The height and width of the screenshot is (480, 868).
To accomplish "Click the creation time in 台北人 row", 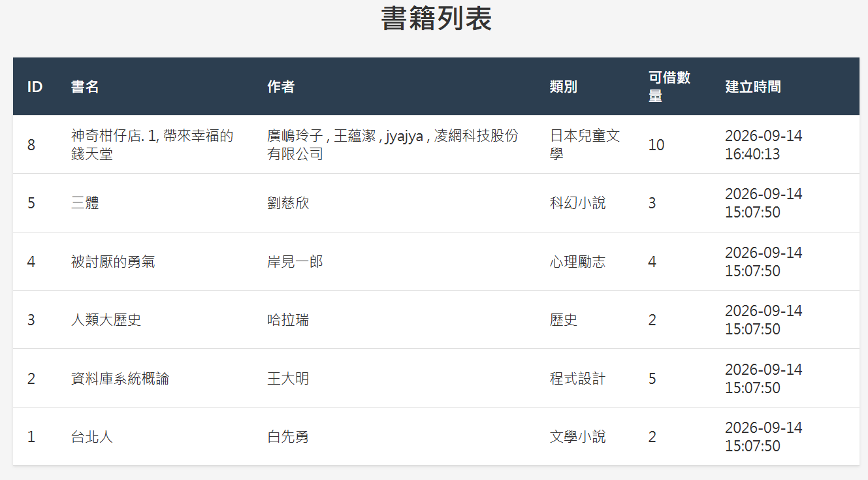I will point(764,437).
